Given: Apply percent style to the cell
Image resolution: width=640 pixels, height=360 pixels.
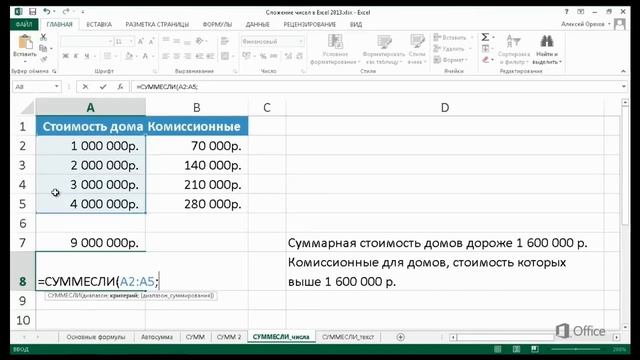Looking at the screenshot, I should [263, 56].
